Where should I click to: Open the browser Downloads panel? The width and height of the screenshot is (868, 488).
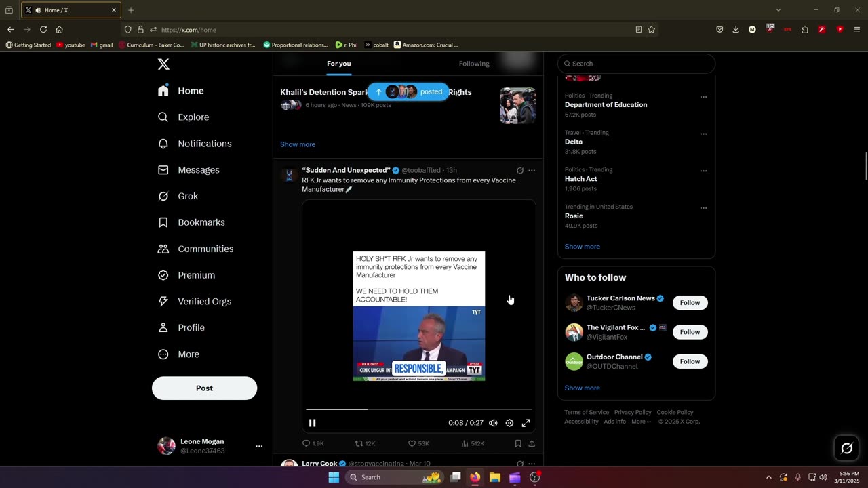pyautogui.click(x=736, y=29)
